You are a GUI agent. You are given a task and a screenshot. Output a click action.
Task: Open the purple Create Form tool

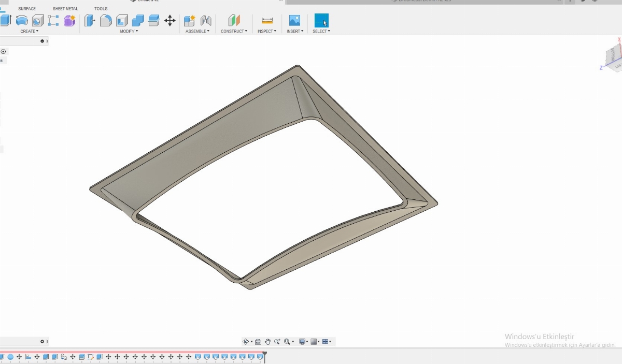click(x=69, y=21)
